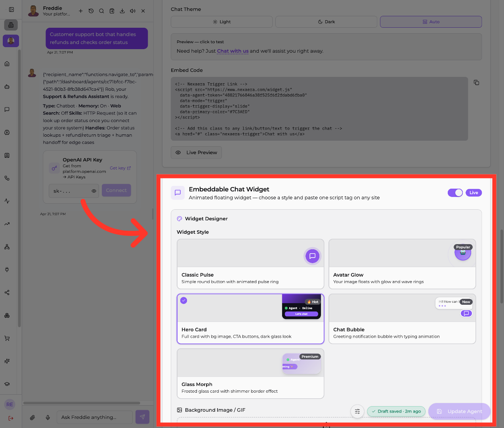Click the Live Preview button
The image size is (504, 428).
tap(197, 153)
